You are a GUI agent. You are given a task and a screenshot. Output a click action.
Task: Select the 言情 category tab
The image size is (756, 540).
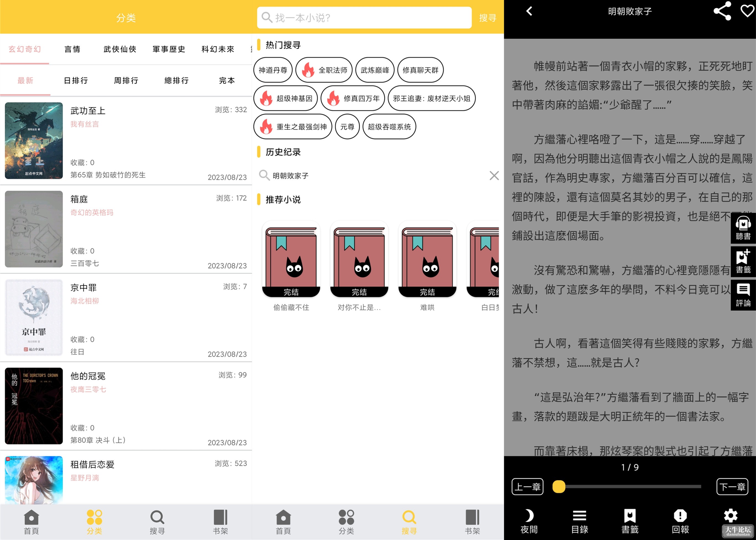coord(72,49)
